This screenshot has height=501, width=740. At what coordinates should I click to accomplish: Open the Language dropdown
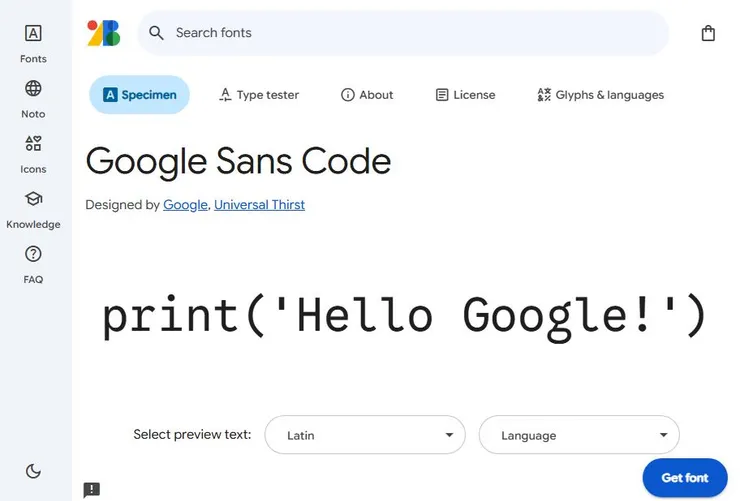click(x=579, y=435)
